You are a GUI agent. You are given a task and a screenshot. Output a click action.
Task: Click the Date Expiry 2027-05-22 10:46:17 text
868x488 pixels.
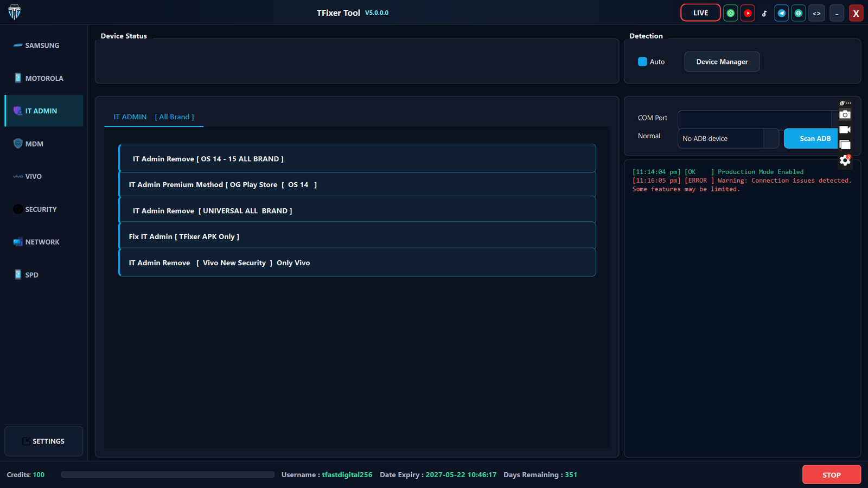coord(438,474)
